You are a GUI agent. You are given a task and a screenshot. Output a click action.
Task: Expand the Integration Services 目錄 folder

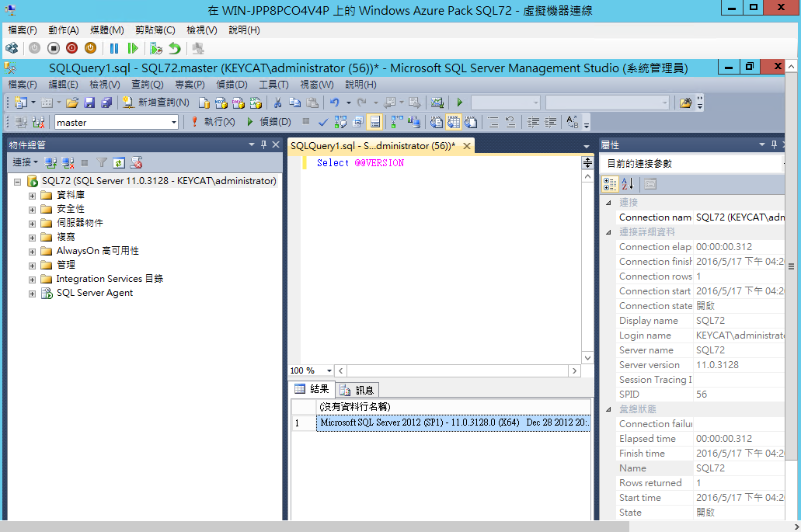pyautogui.click(x=32, y=280)
